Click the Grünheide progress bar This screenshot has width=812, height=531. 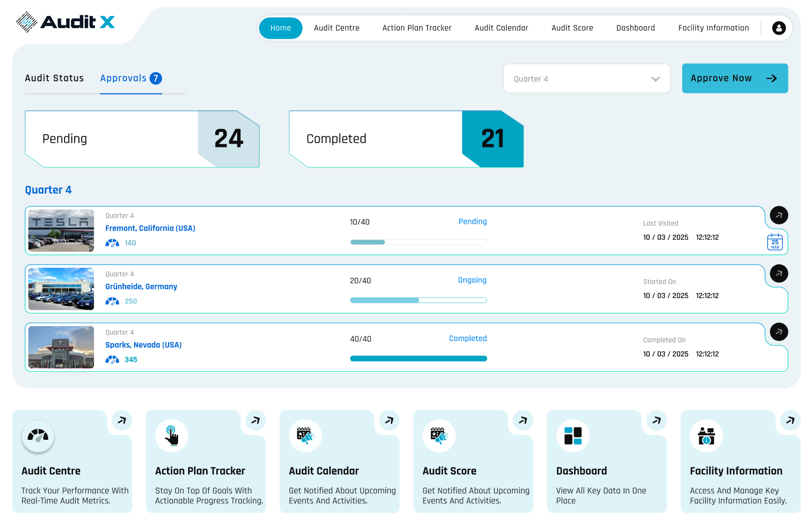[x=418, y=300]
